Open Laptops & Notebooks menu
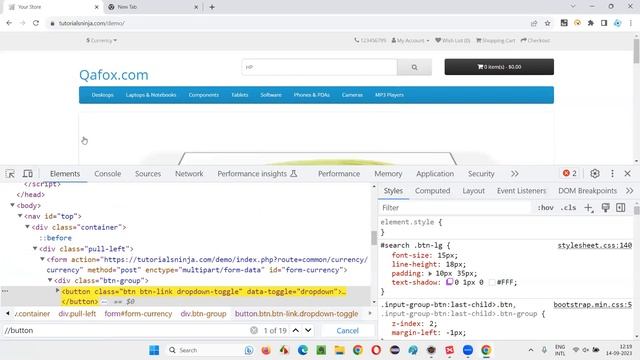The height and width of the screenshot is (360, 640). pos(151,95)
